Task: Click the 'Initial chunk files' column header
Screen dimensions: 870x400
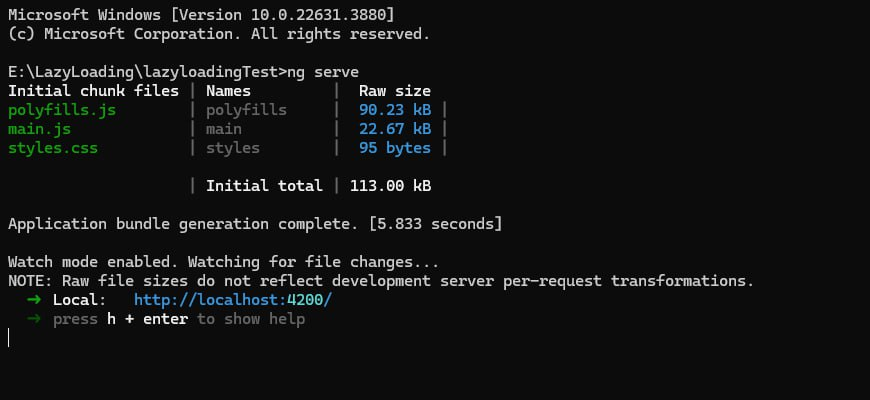Action: tap(93, 91)
